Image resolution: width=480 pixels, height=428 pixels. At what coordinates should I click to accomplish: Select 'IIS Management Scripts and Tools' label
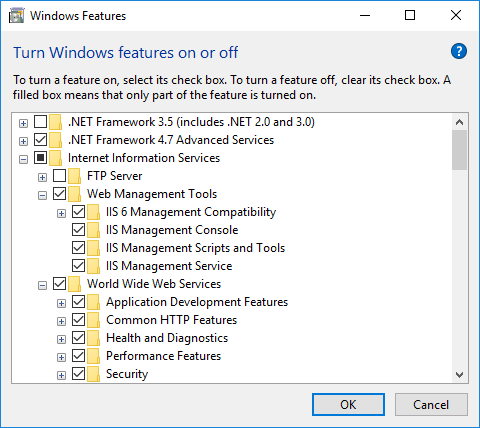pyautogui.click(x=195, y=248)
